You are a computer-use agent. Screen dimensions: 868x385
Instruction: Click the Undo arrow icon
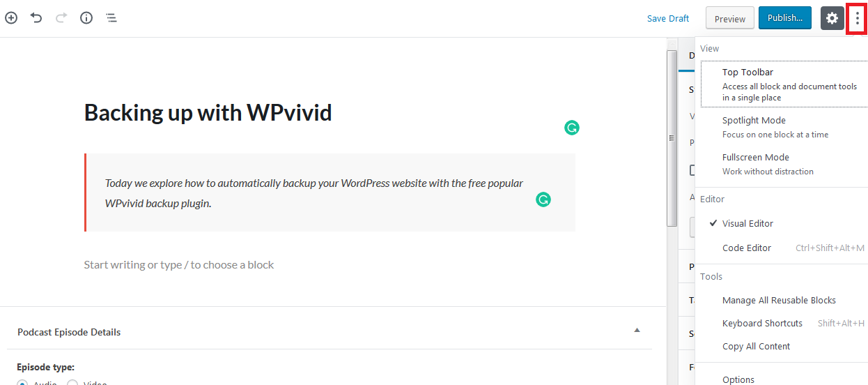tap(36, 18)
